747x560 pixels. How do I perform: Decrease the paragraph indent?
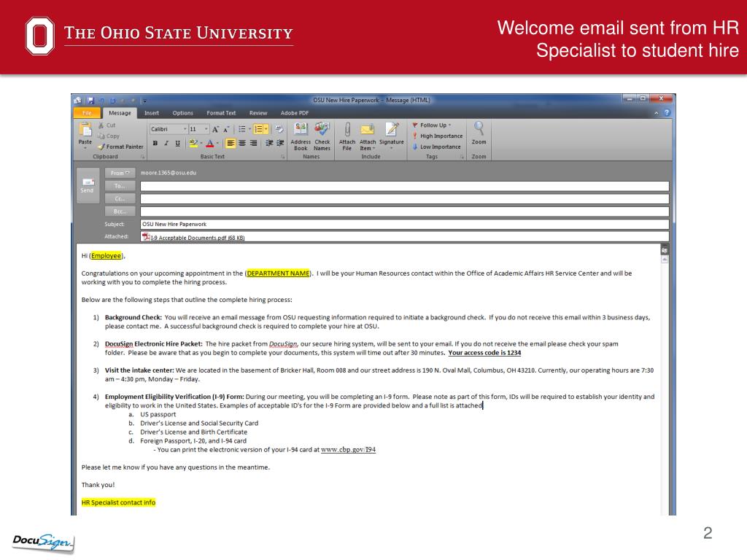[269, 144]
